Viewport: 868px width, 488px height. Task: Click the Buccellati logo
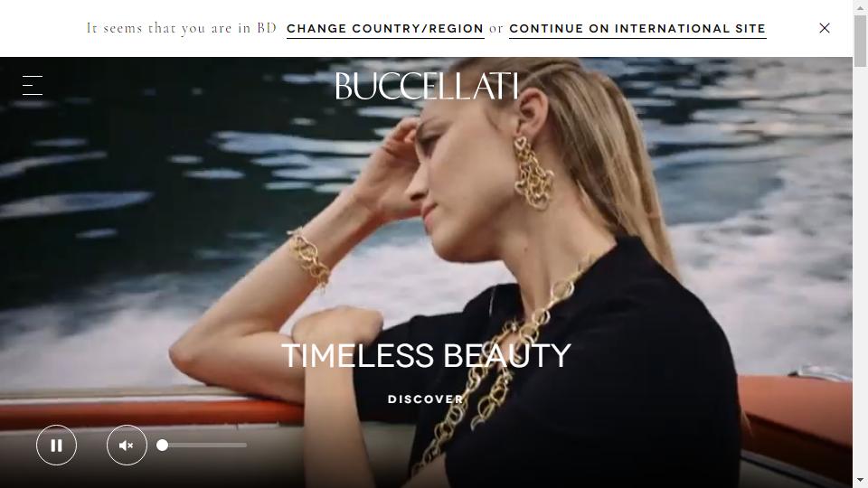tap(426, 86)
